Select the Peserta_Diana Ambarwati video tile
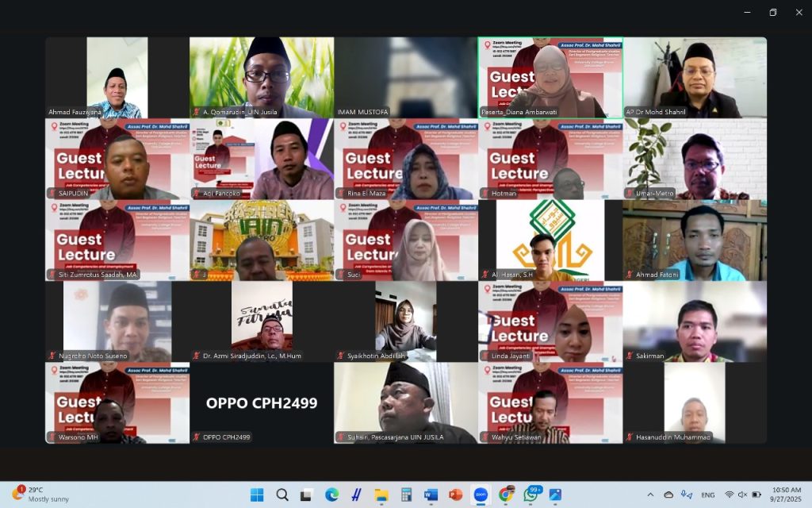Image resolution: width=812 pixels, height=508 pixels. click(550, 78)
